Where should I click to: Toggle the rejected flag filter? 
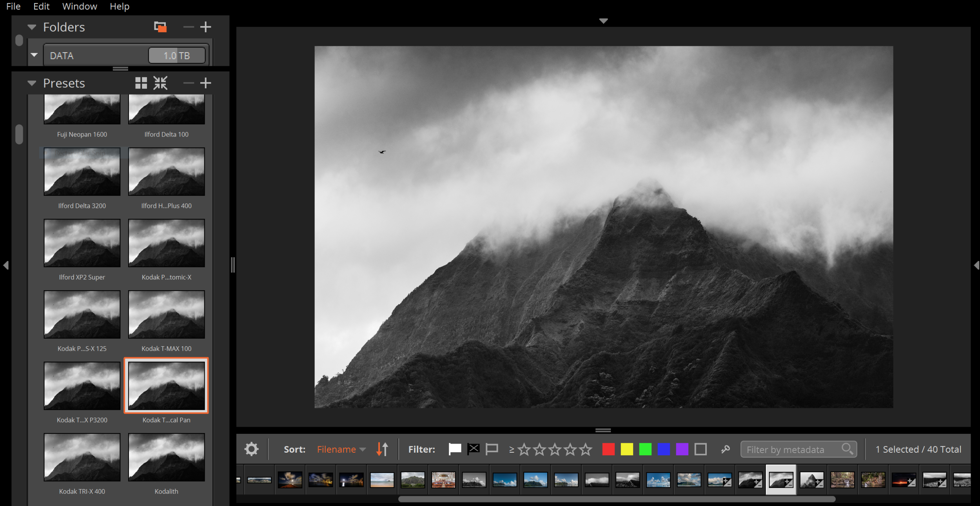click(474, 449)
